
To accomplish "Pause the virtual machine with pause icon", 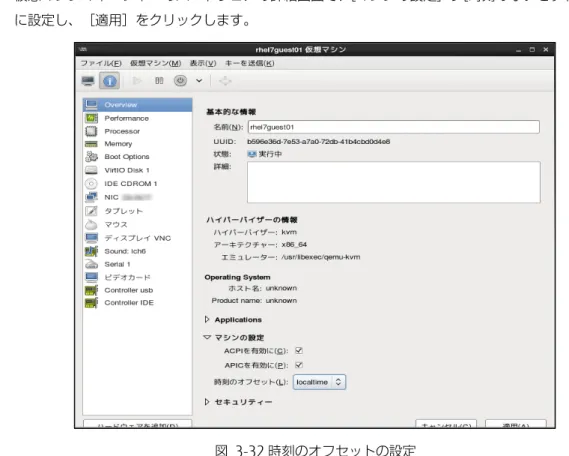I will pyautogui.click(x=159, y=81).
